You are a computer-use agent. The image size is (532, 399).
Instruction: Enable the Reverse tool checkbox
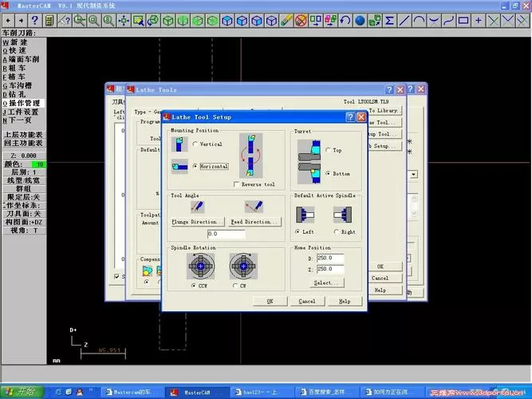[236, 184]
